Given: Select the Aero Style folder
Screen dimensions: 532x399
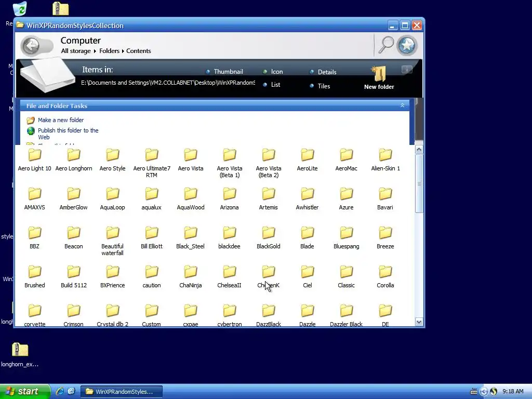Looking at the screenshot, I should 112,159.
